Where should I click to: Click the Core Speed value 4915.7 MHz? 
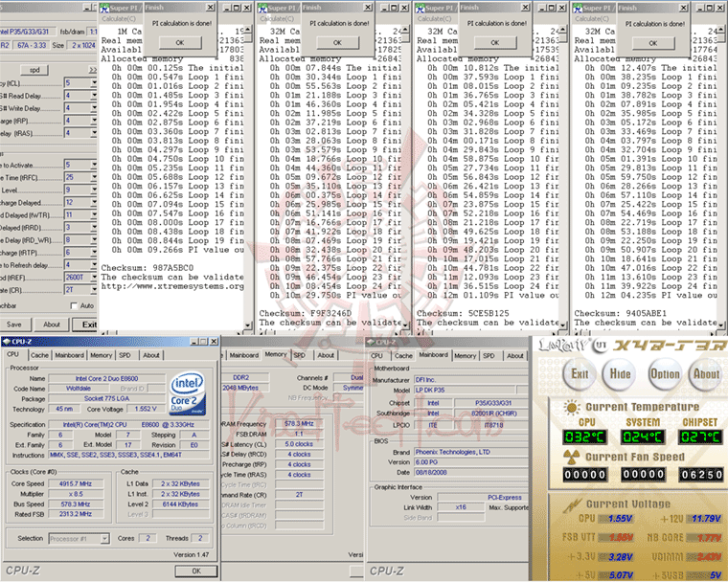(x=76, y=483)
